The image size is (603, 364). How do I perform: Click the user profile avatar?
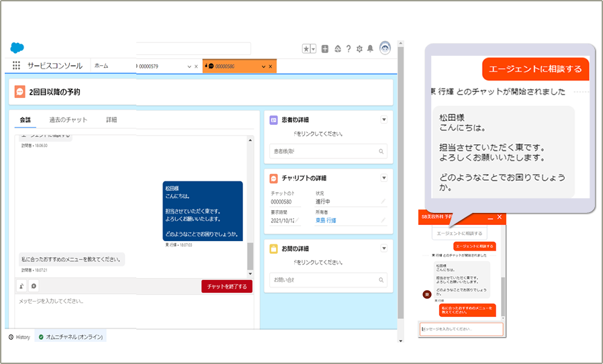[385, 48]
